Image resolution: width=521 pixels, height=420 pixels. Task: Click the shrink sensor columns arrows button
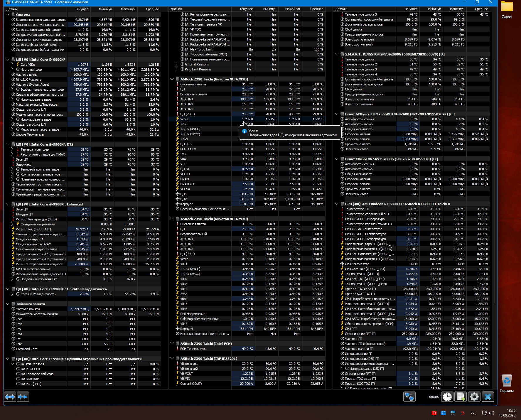click(23, 397)
